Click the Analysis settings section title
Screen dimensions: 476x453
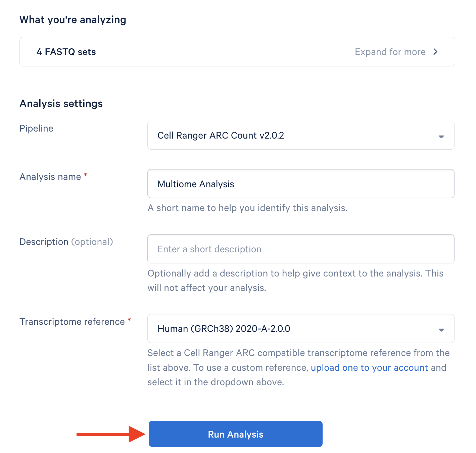(x=61, y=103)
